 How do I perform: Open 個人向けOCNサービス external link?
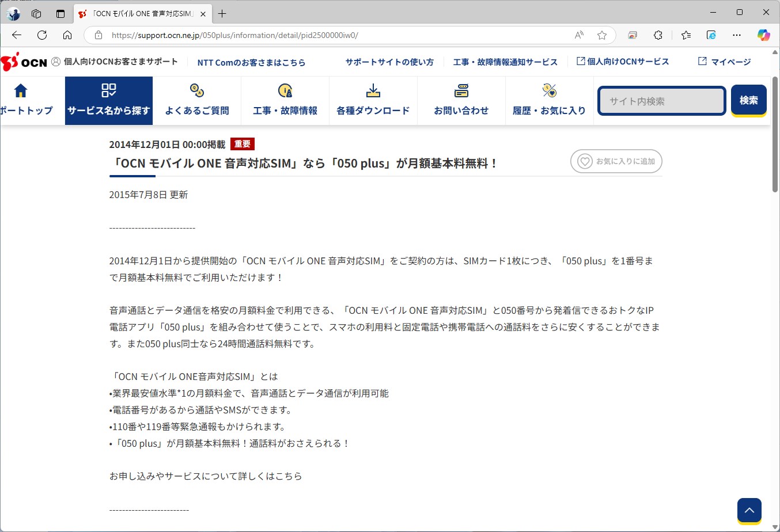click(623, 61)
